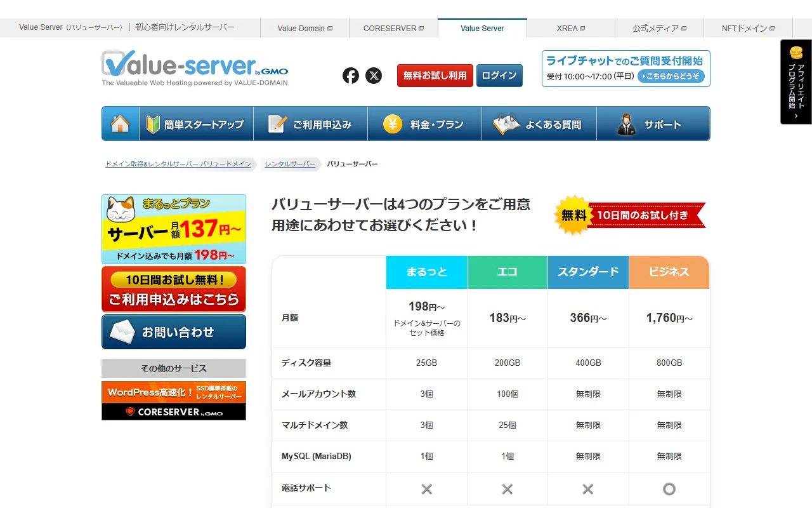Viewport: 812px width, 508px height.
Task: Click the ディスク容量 row label
Action: point(306,363)
